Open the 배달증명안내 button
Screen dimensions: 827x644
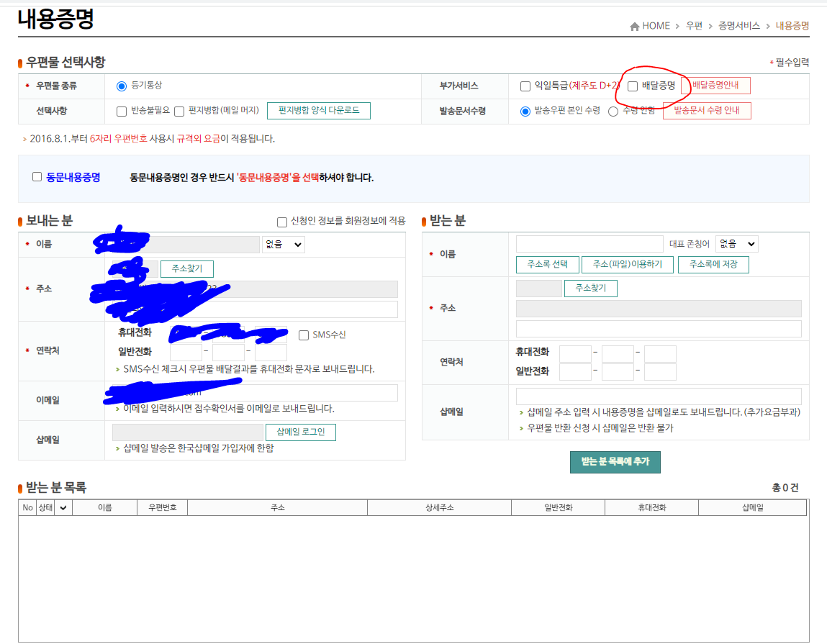click(715, 86)
